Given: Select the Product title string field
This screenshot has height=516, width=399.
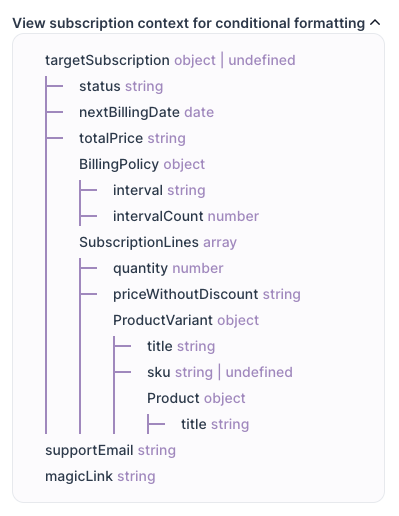Looking at the screenshot, I should (215, 424).
